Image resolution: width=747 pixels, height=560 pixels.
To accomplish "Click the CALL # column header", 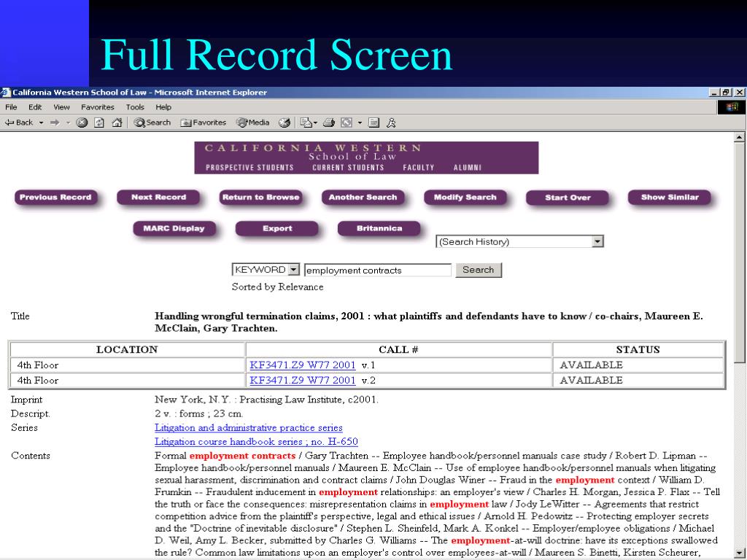I will (x=399, y=349).
